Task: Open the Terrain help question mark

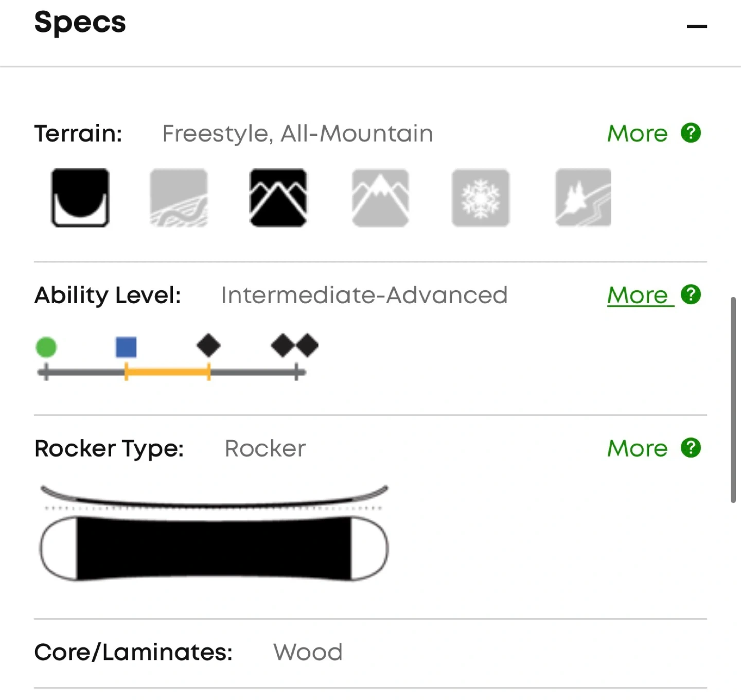Action: tap(691, 133)
